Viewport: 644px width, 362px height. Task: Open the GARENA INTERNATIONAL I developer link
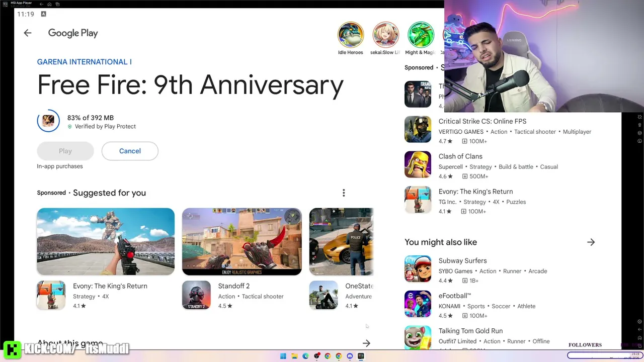[x=84, y=62]
